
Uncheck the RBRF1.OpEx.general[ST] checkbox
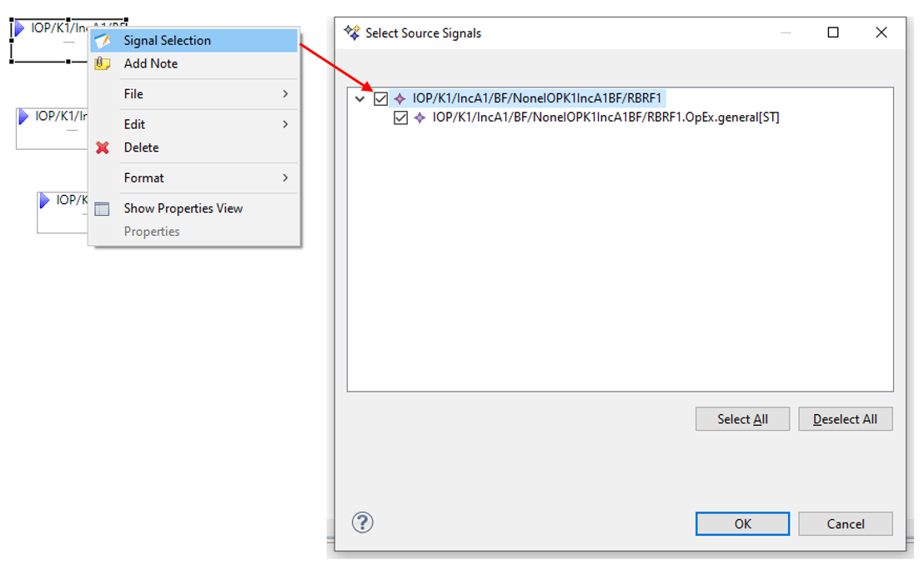tap(401, 118)
